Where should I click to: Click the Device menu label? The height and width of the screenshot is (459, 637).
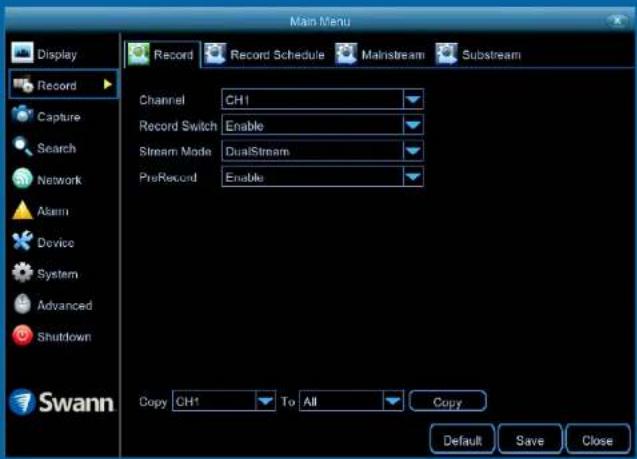[56, 243]
